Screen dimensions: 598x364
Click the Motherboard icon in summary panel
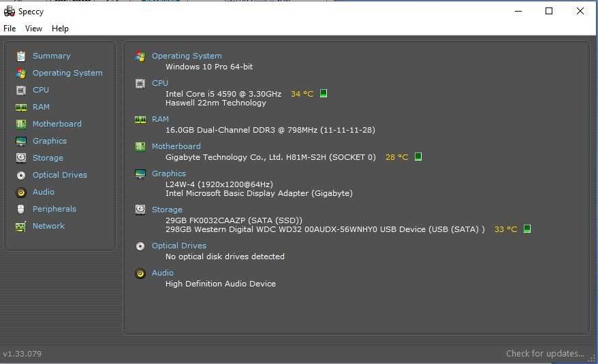tap(140, 147)
